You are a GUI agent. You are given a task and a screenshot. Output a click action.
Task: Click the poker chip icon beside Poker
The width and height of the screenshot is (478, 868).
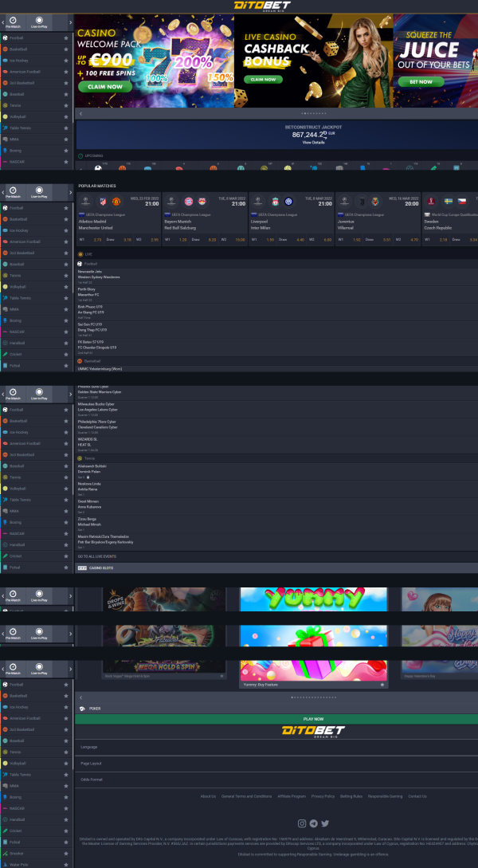(82, 709)
